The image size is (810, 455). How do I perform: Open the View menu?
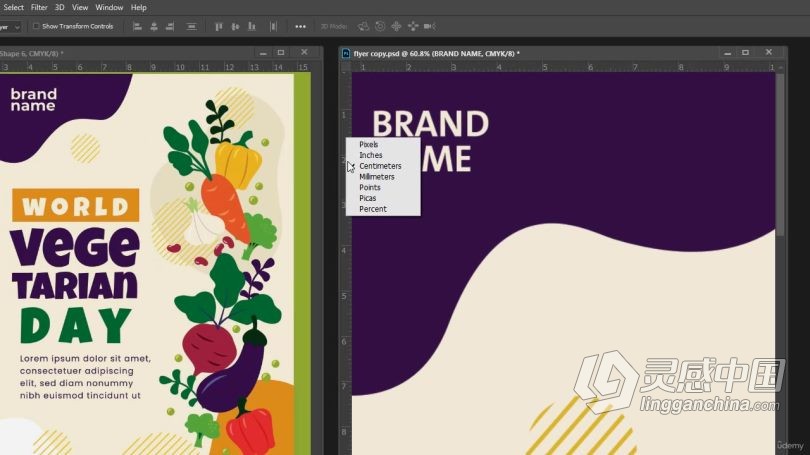point(80,7)
